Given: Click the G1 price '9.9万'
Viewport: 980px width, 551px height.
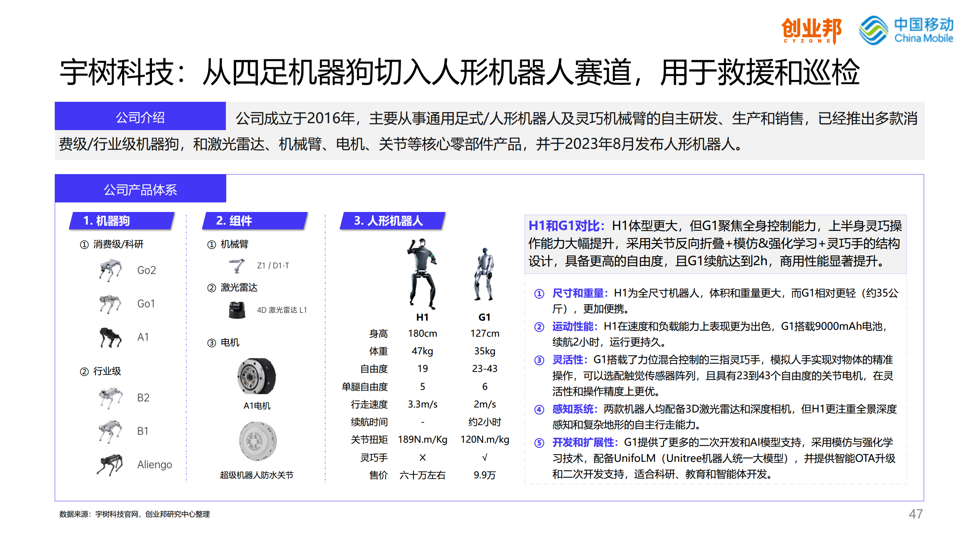Looking at the screenshot, I should tap(485, 475).
